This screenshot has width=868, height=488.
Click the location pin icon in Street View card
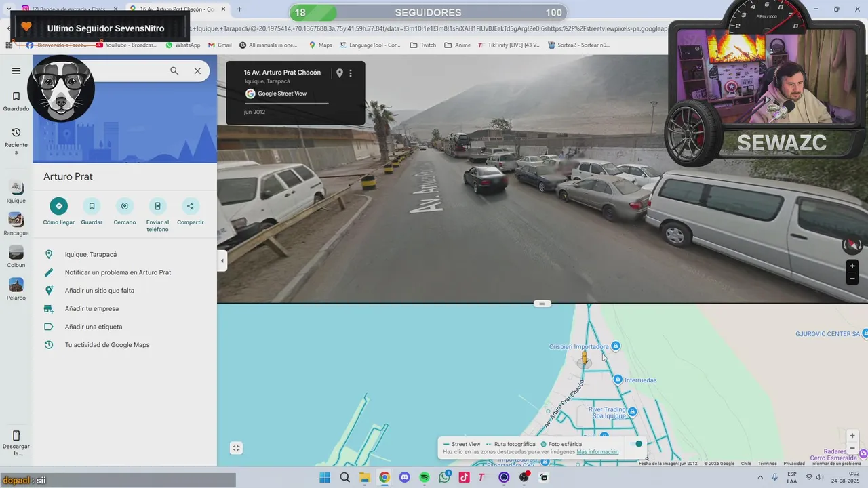click(x=340, y=73)
